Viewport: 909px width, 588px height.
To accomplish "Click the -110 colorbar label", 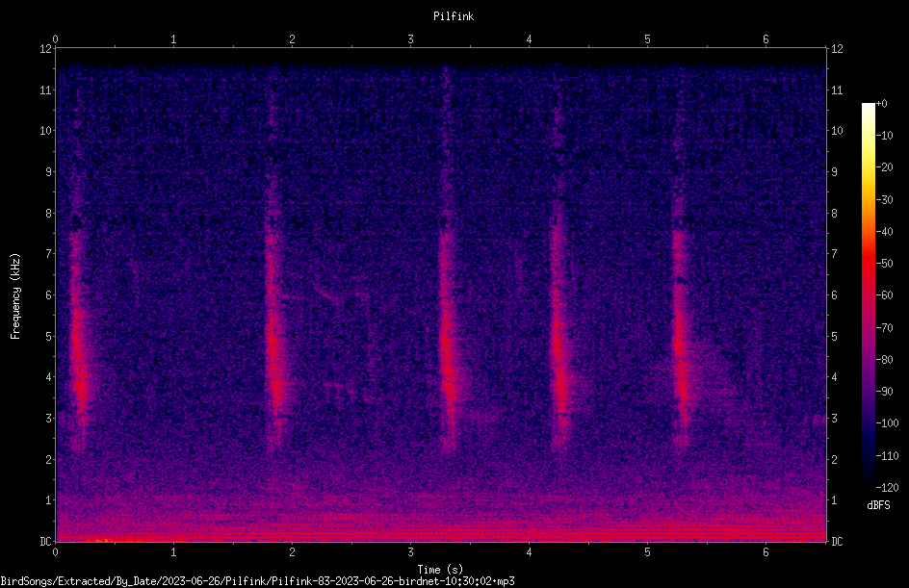I will (887, 456).
